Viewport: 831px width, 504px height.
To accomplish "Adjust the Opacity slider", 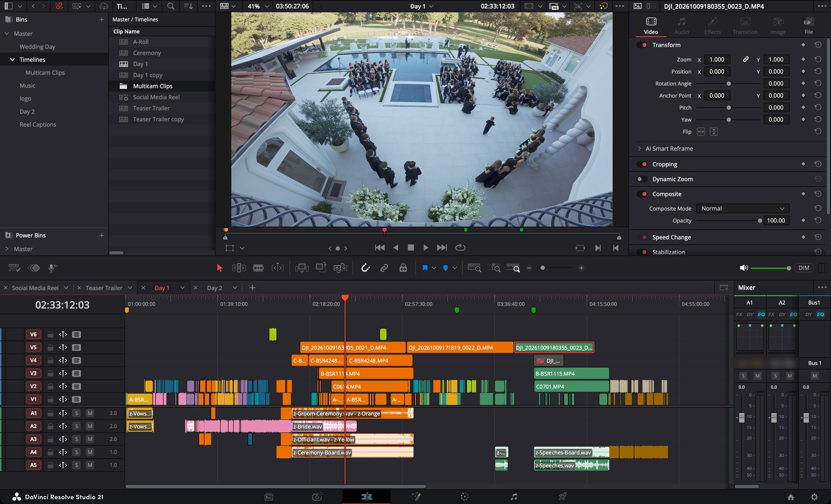I will (x=760, y=221).
